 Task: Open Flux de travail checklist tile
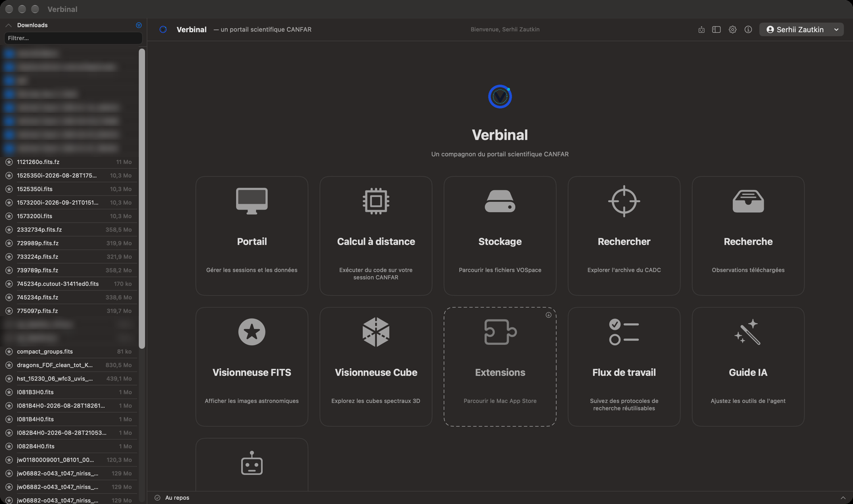tap(624, 367)
